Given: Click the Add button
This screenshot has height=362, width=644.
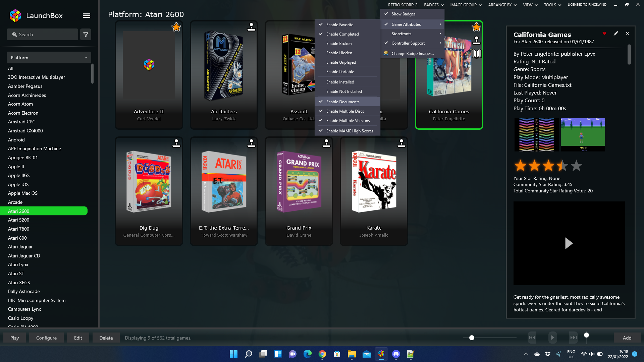Looking at the screenshot, I should click(627, 338).
